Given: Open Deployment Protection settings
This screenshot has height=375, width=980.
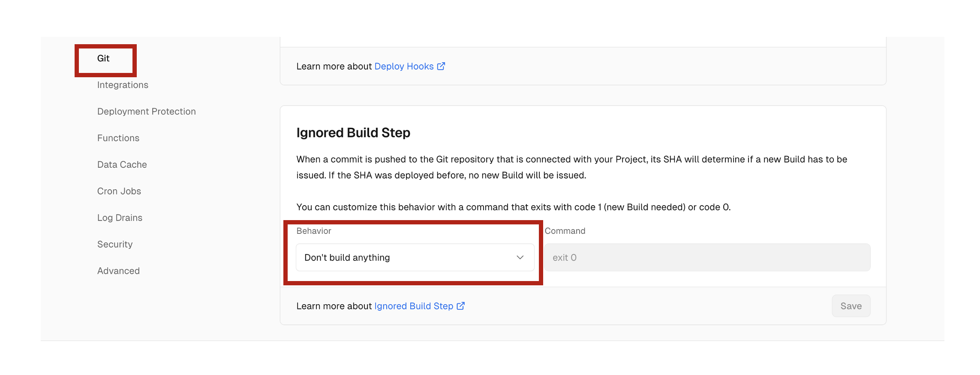Looking at the screenshot, I should click(146, 112).
